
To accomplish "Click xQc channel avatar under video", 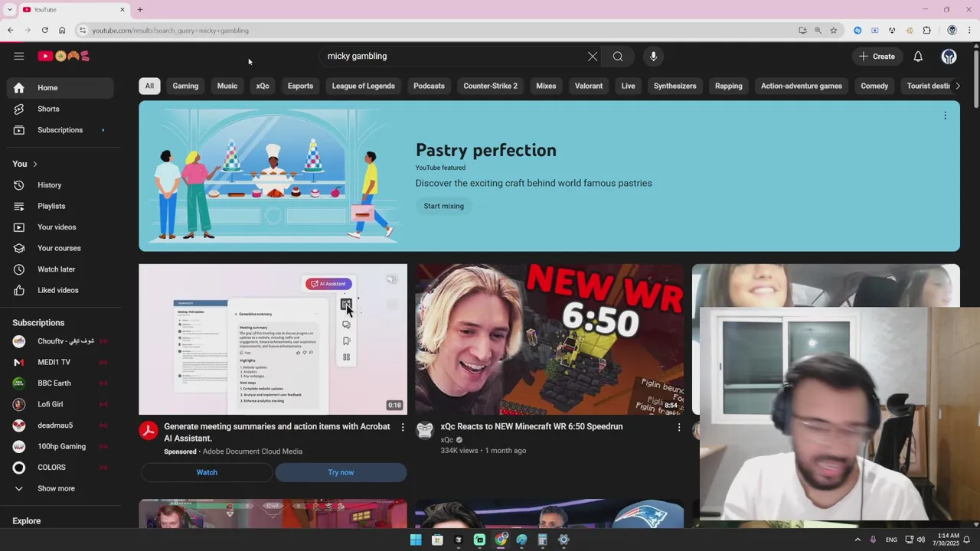I will (425, 431).
